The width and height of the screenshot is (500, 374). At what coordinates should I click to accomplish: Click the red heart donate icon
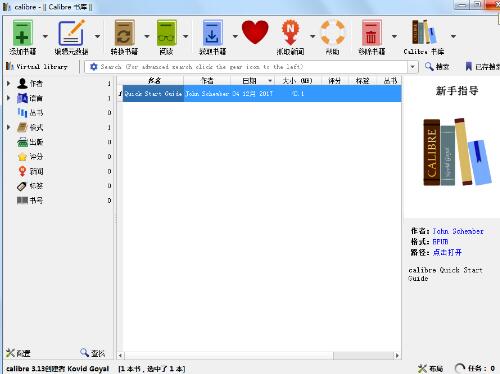[x=255, y=32]
